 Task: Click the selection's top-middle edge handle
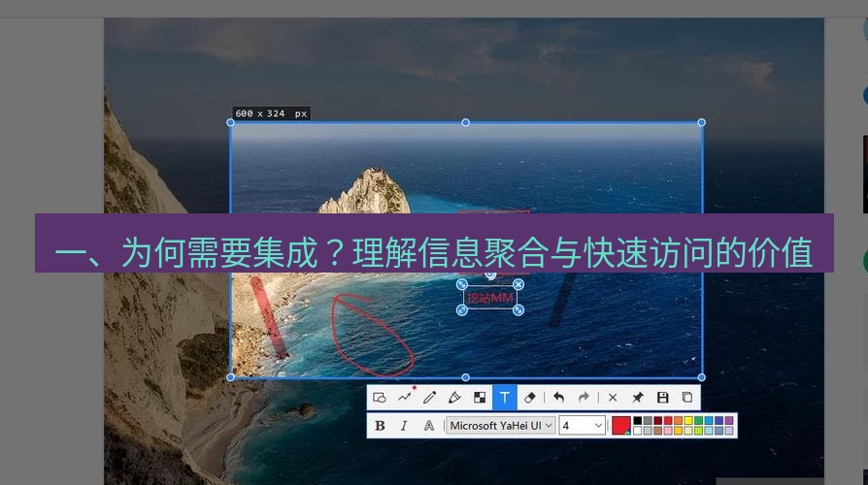(x=465, y=122)
